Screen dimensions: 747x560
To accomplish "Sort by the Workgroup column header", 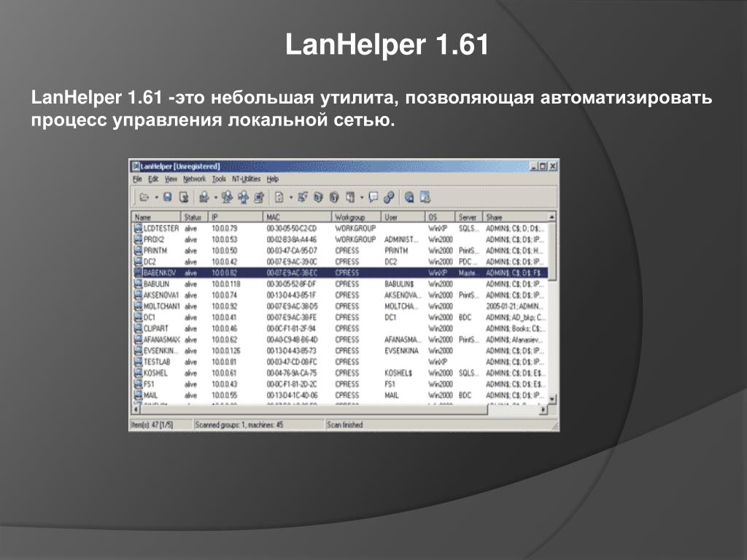I will tap(356, 217).
